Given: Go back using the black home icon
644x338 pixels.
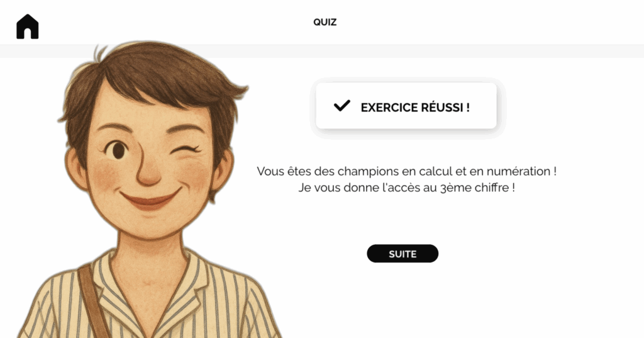Looking at the screenshot, I should pyautogui.click(x=28, y=26).
